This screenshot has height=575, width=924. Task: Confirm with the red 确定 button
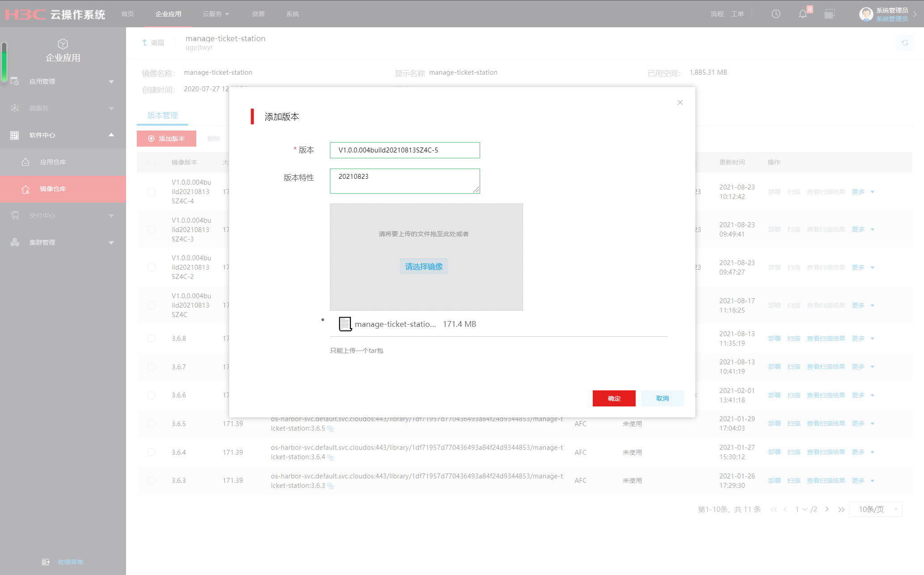click(614, 398)
